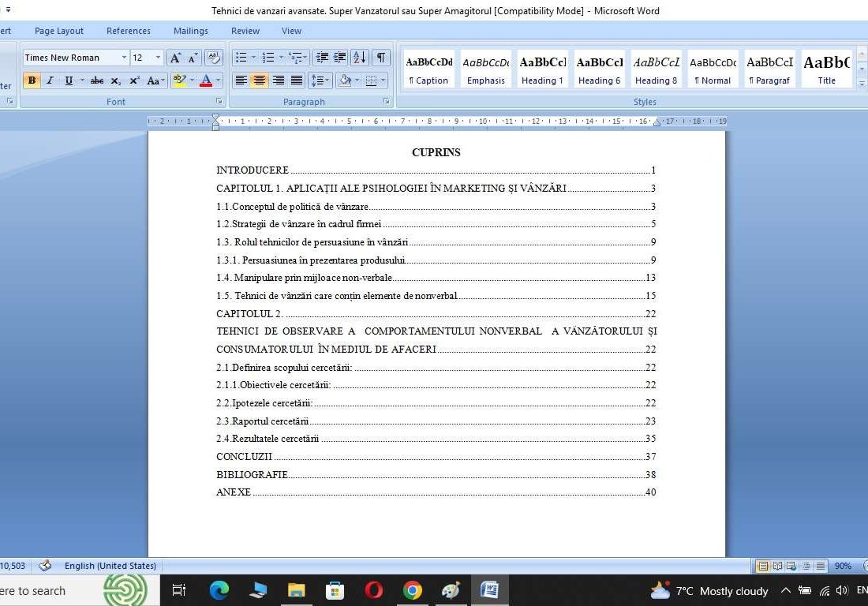Click the Increase Indent icon

pyautogui.click(x=340, y=58)
